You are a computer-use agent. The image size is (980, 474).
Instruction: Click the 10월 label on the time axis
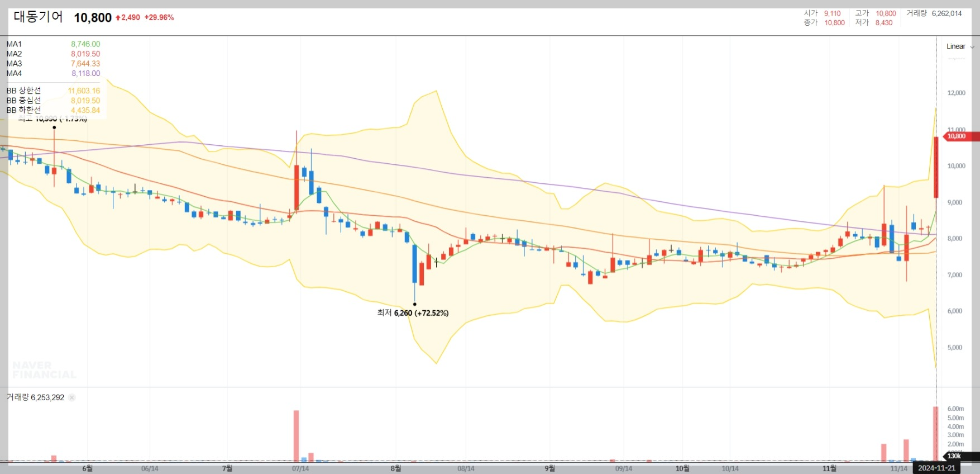(682, 468)
